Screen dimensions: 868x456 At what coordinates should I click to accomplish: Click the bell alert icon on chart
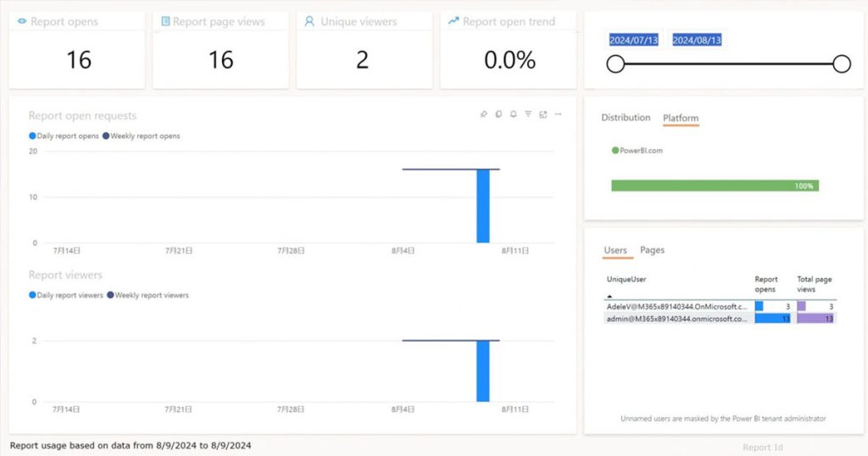(x=513, y=114)
